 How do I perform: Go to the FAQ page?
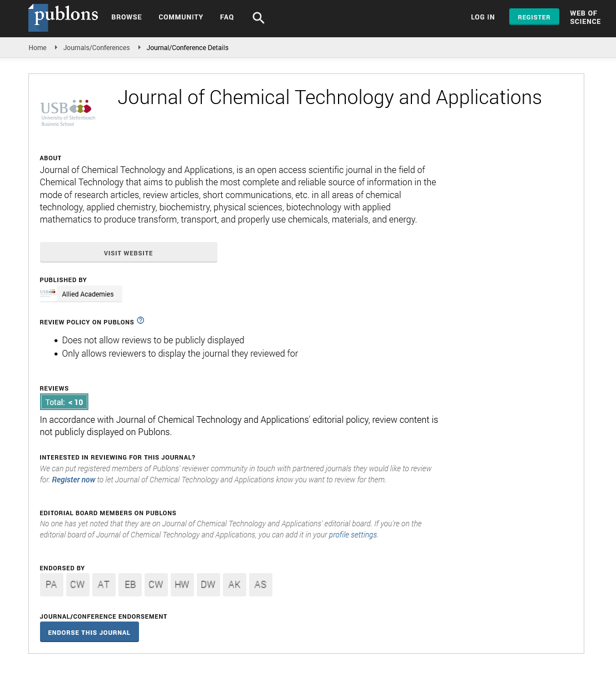tap(227, 17)
